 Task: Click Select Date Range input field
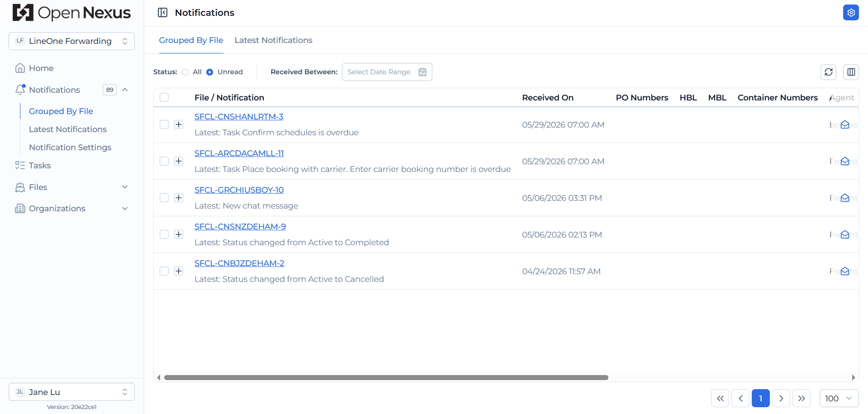(x=387, y=72)
